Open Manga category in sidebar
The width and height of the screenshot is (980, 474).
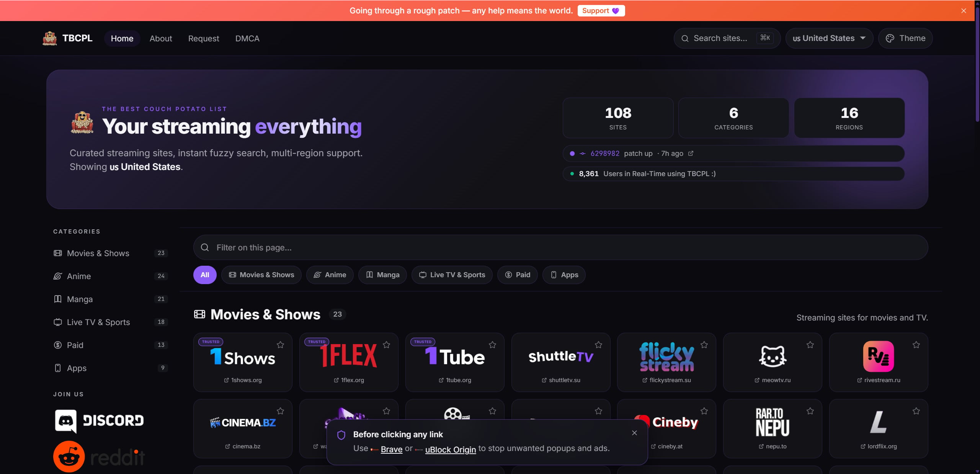pos(111,299)
